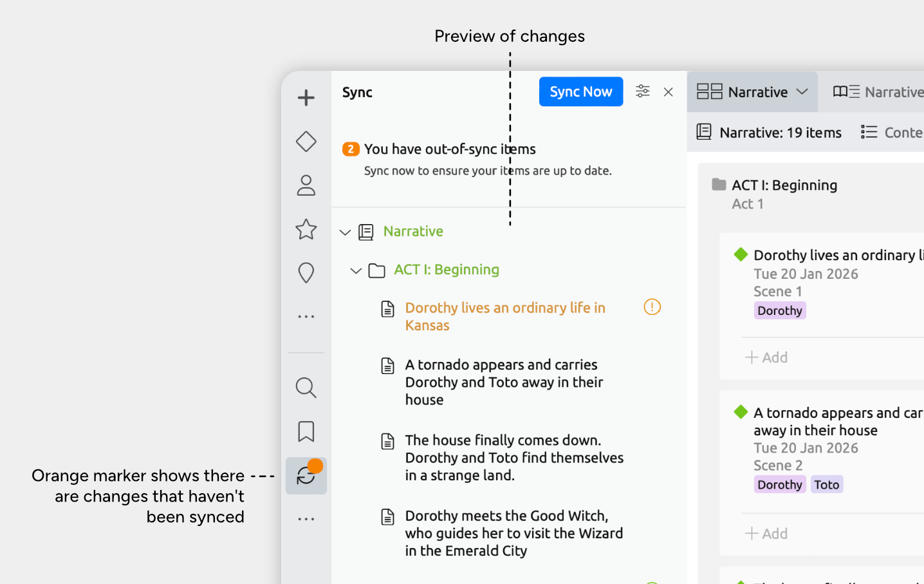The width and height of the screenshot is (924, 584).
Task: Select 'The house finally comes down' scene row
Action: tap(514, 458)
